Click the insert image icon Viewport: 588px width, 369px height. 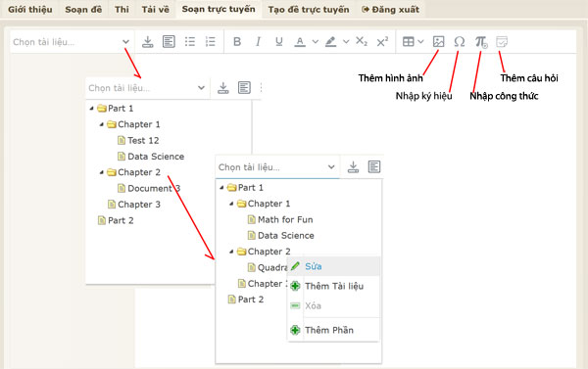(438, 41)
